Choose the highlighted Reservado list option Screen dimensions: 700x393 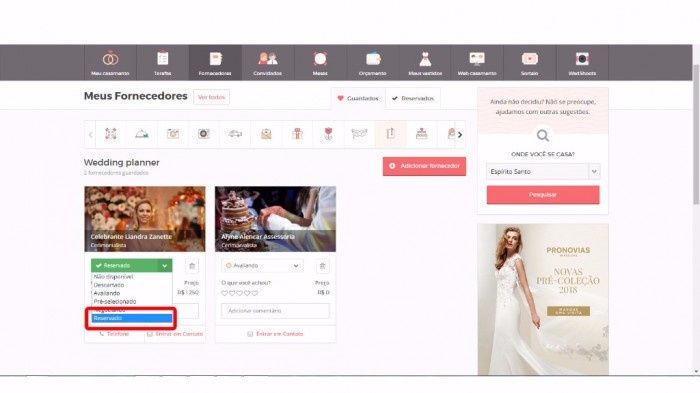(x=131, y=318)
